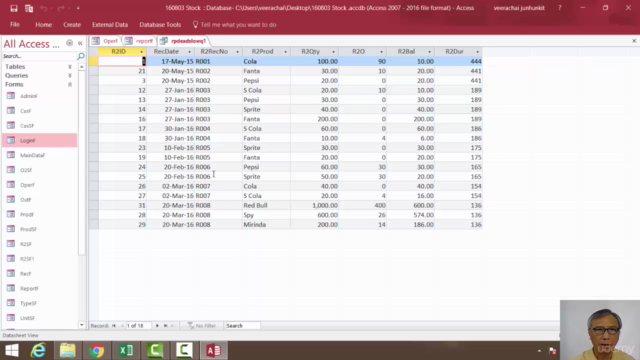Open the Customize Quick Access Toolbar dropdown
The height and width of the screenshot is (360, 640).
[78, 8]
